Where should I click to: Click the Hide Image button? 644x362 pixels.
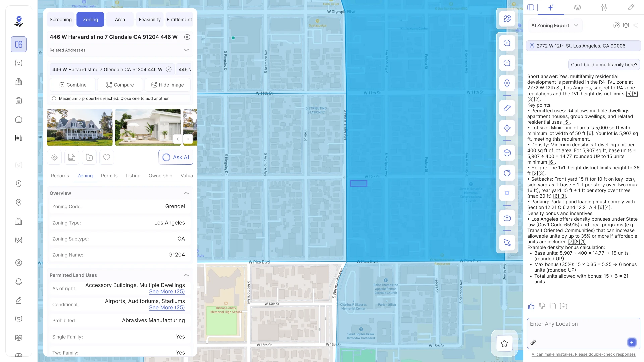[x=167, y=85]
